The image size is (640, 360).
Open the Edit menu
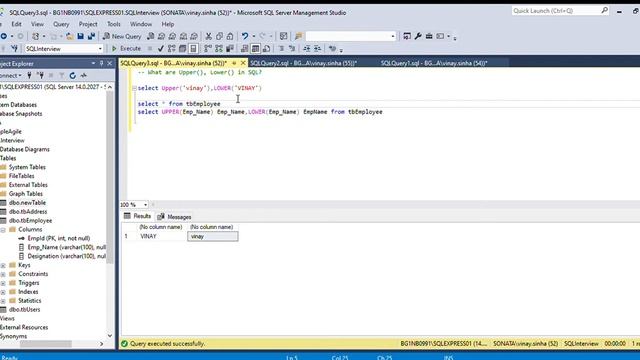coord(16,24)
